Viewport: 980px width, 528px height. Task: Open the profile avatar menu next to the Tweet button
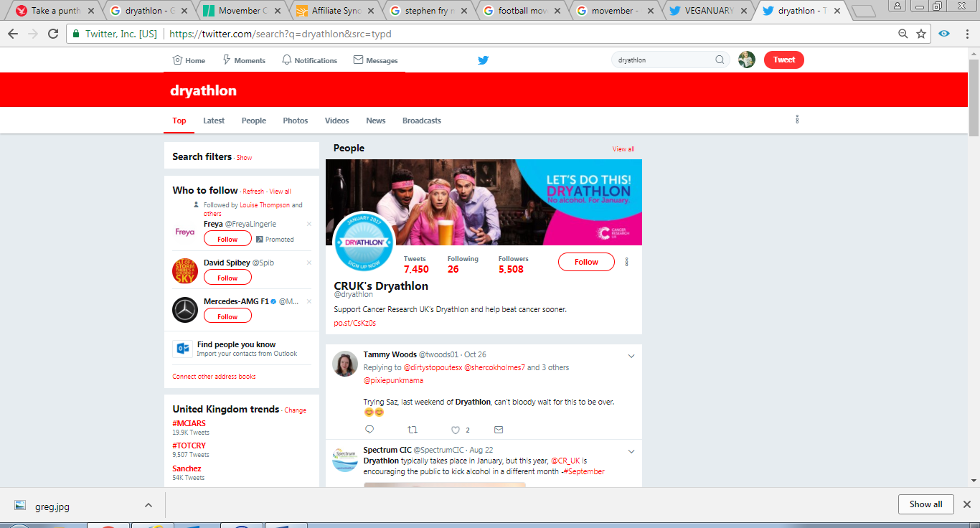(x=747, y=60)
